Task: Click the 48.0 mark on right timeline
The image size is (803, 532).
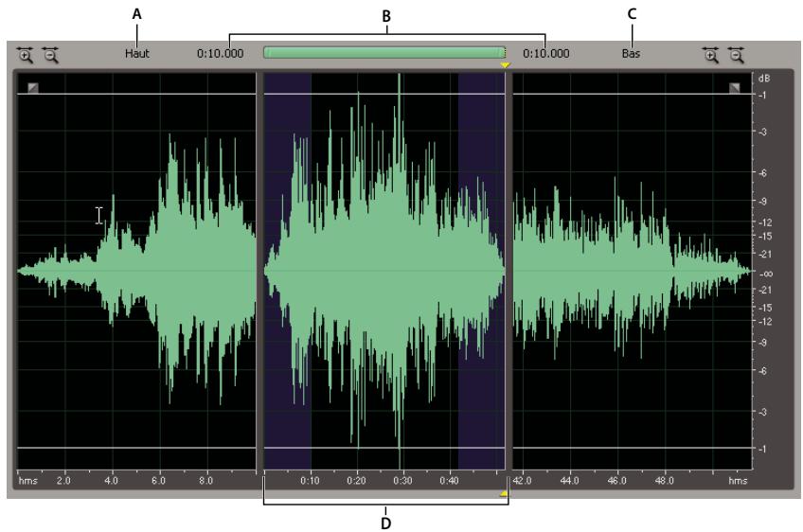Action: tap(665, 480)
